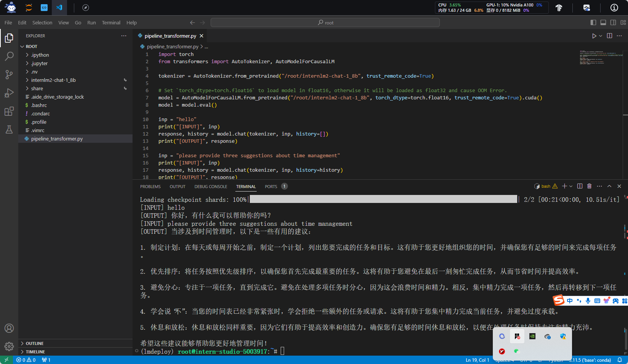Viewport: 628px width, 364px height.
Task: Toggle primary side bar visibility
Action: tap(593, 22)
